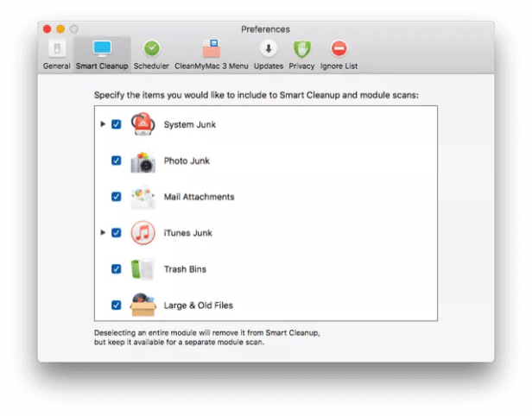
Task: Uncheck the Photo Junk checkbox
Action: coord(117,161)
